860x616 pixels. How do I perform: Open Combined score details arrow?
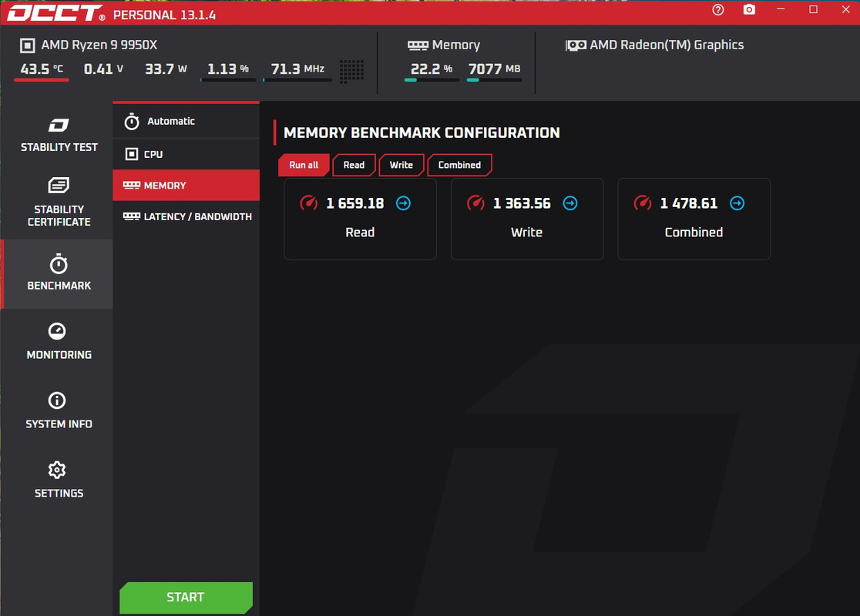[x=737, y=203]
